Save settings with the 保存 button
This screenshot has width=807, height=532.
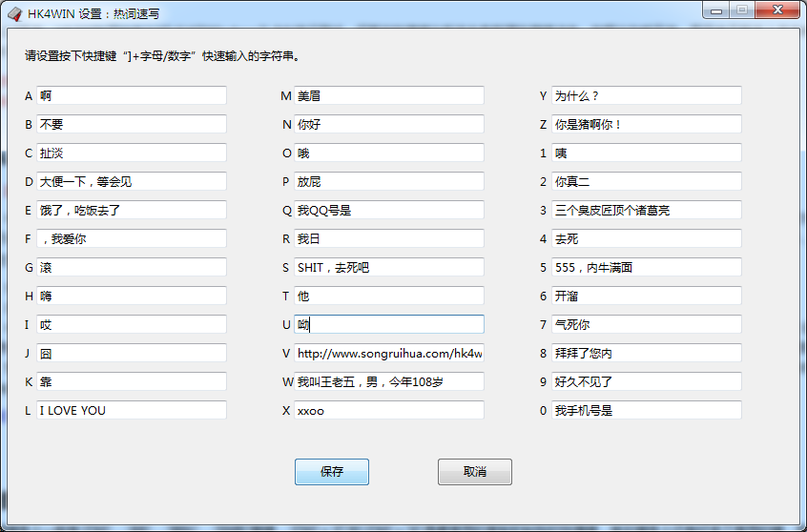tap(332, 472)
